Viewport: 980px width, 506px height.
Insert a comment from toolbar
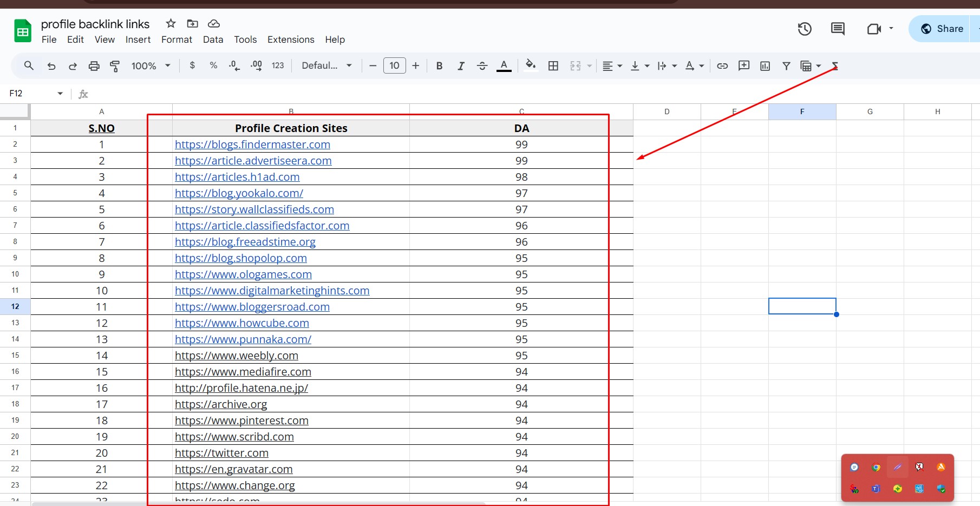pos(744,65)
